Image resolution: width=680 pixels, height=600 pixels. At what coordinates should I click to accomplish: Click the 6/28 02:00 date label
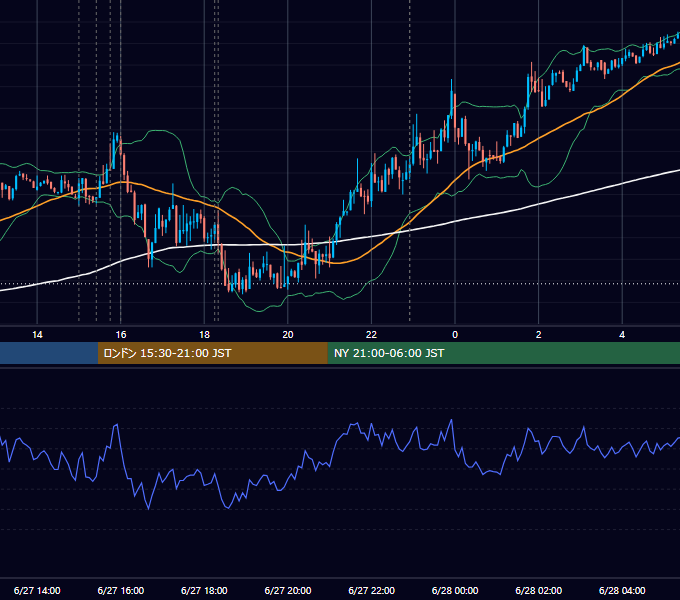click(539, 590)
